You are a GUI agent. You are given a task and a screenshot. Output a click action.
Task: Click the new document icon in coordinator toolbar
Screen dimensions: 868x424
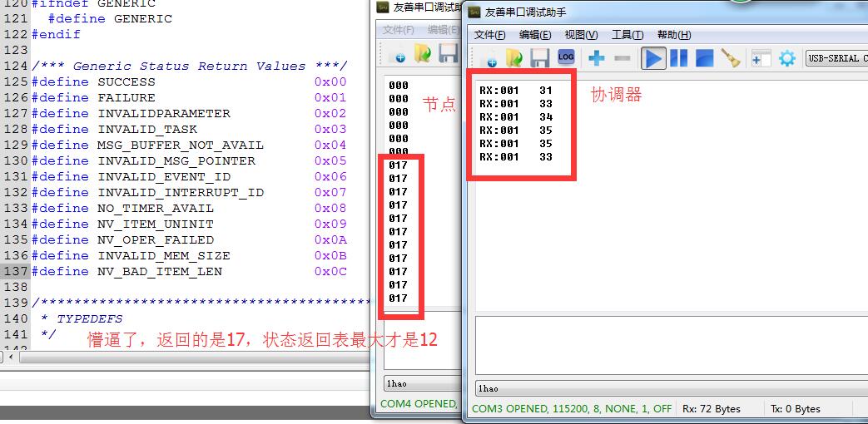coord(489,57)
